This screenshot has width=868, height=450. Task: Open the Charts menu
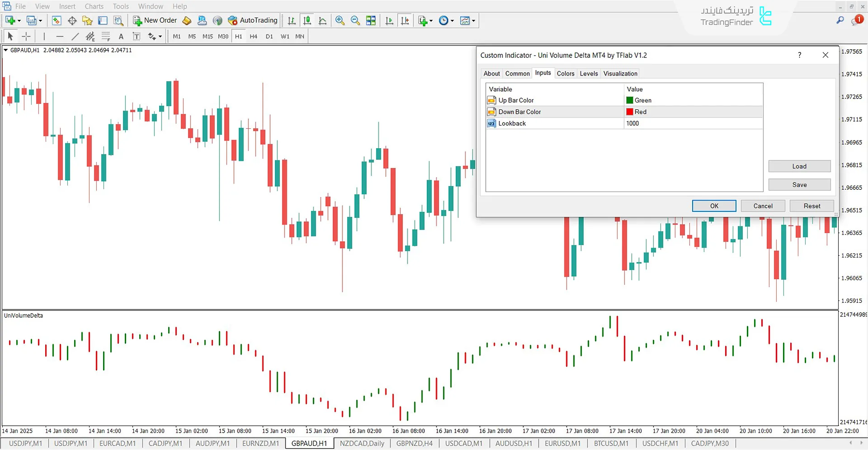(94, 6)
